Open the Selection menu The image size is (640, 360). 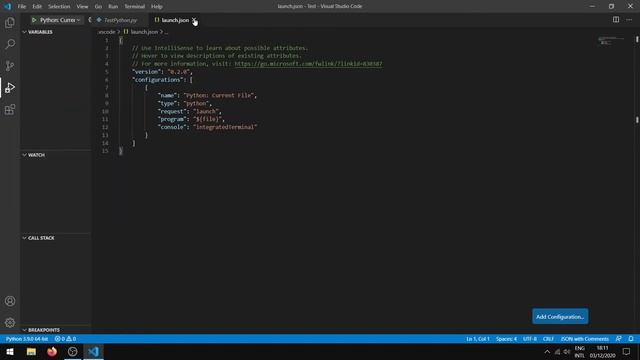[59, 7]
